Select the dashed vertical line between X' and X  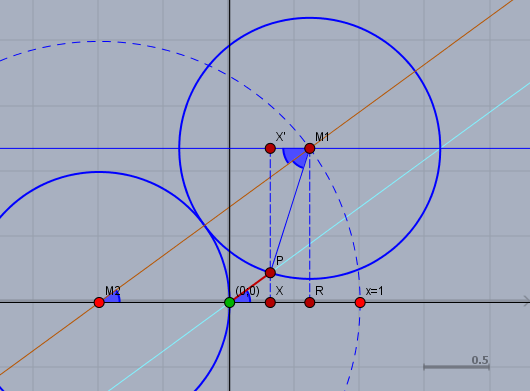coord(270,210)
